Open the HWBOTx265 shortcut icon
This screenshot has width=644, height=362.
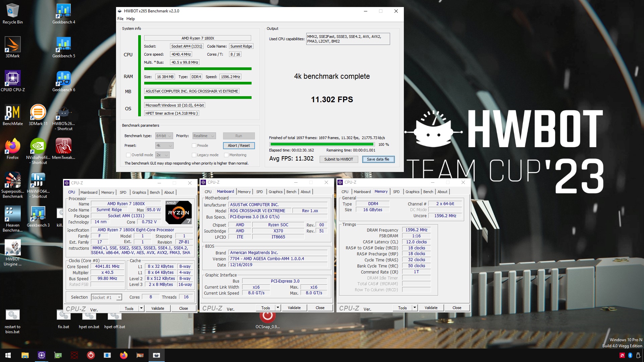tap(64, 118)
